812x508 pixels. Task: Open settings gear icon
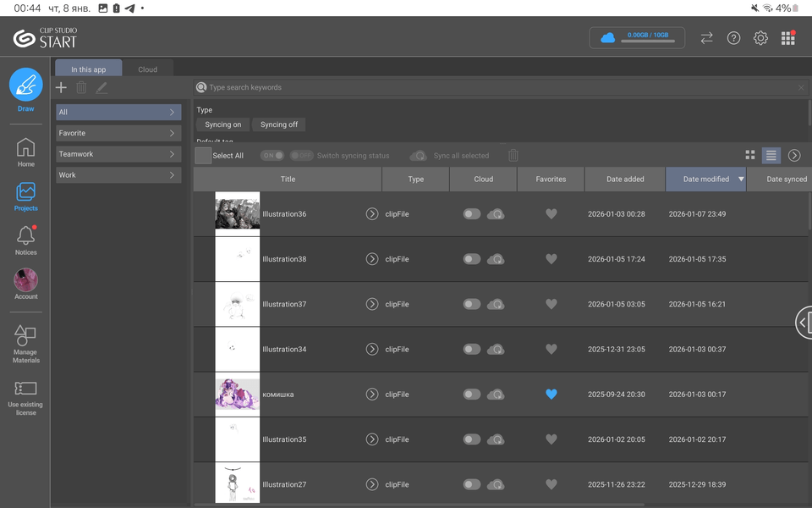(x=760, y=38)
